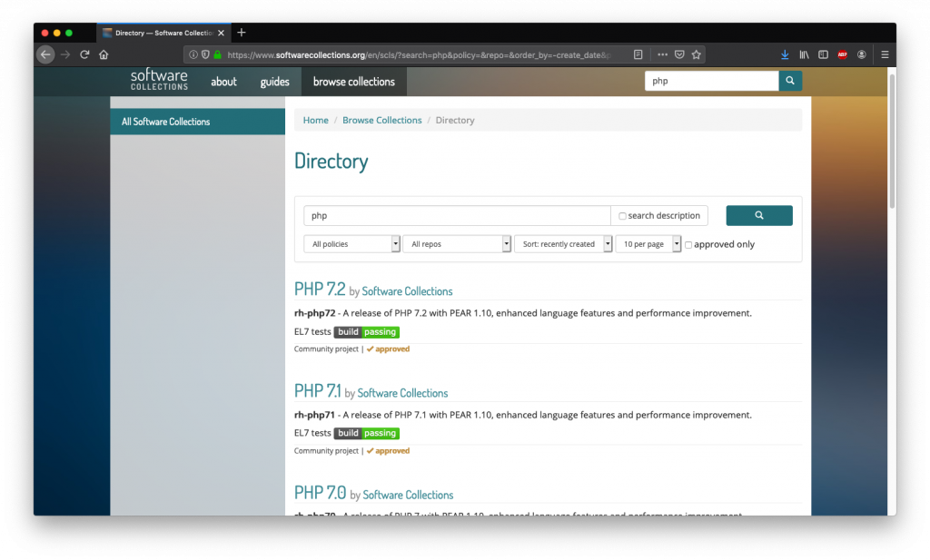Viewport: 930px width, 560px height.
Task: Open page actions three-dots menu
Action: [662, 54]
